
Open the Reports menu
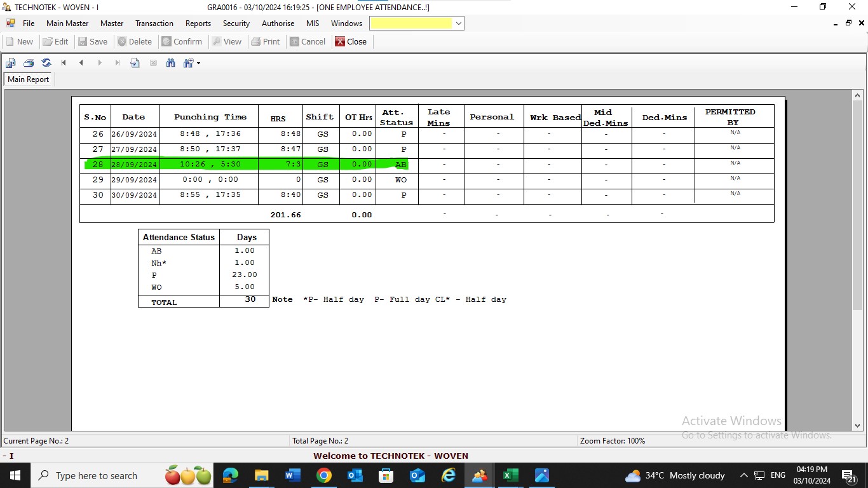[198, 24]
